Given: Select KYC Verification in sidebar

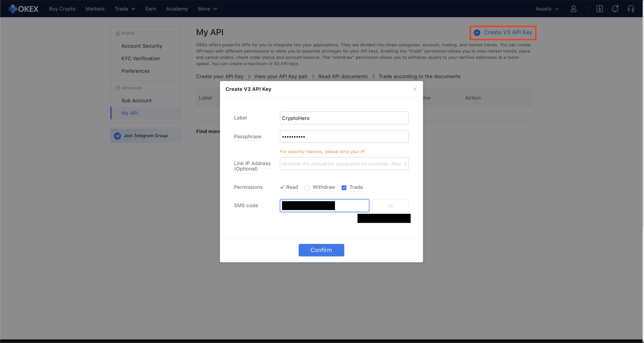Looking at the screenshot, I should coord(140,58).
